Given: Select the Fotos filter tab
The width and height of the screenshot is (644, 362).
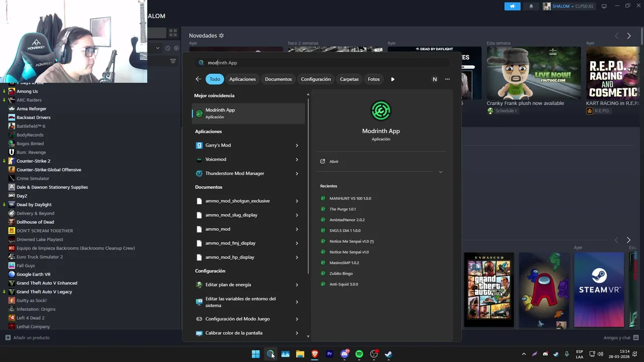Looking at the screenshot, I should point(374,79).
